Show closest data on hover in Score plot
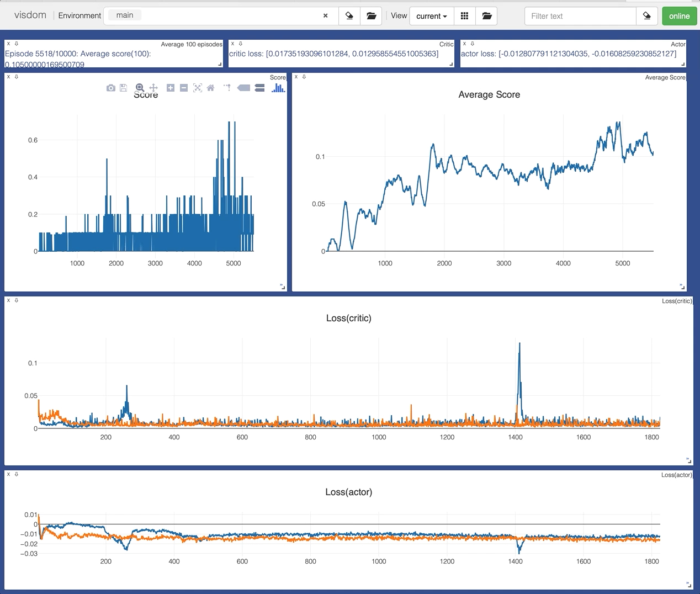The height and width of the screenshot is (594, 700). (243, 88)
